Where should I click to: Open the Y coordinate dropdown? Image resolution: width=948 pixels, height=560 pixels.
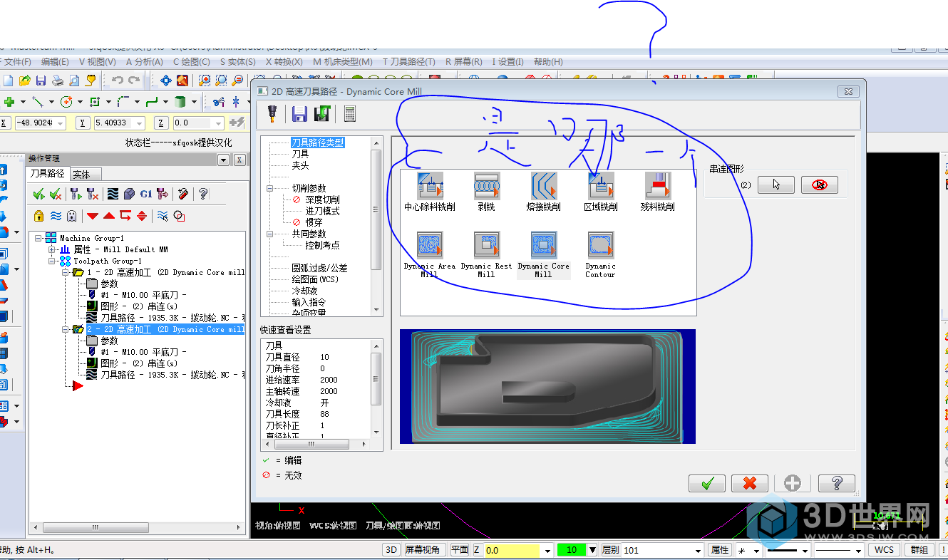pyautogui.click(x=139, y=123)
